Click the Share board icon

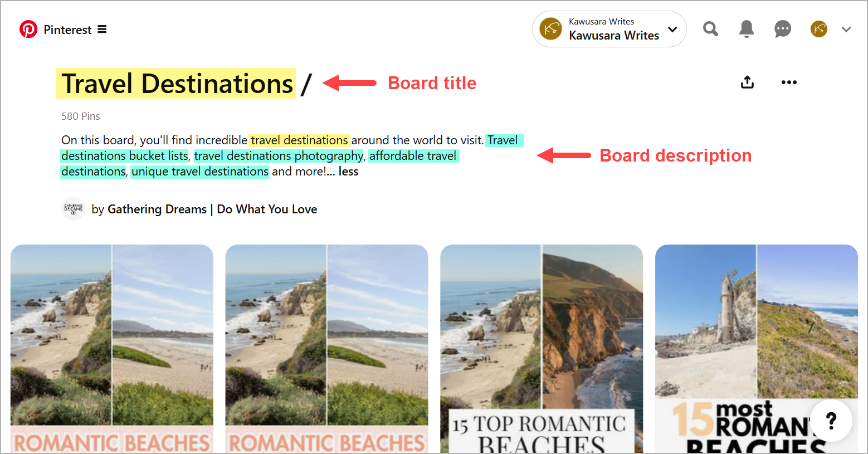[747, 82]
